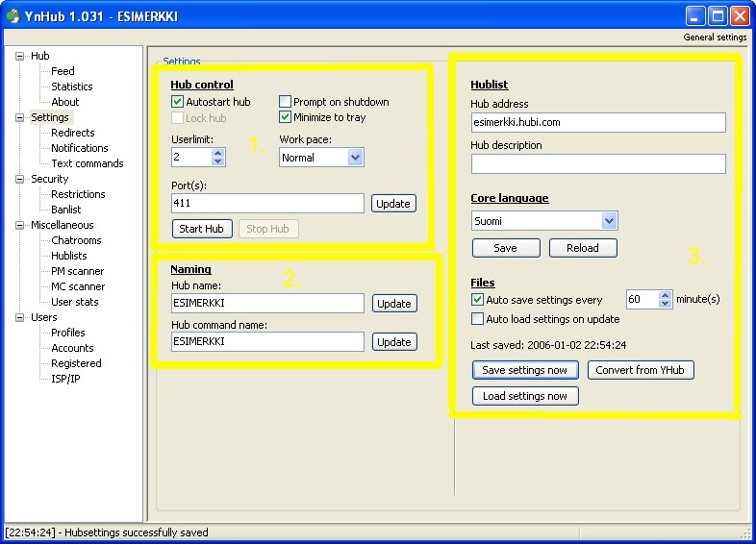Open the Registered users page
This screenshot has height=544, width=756.
(x=76, y=364)
